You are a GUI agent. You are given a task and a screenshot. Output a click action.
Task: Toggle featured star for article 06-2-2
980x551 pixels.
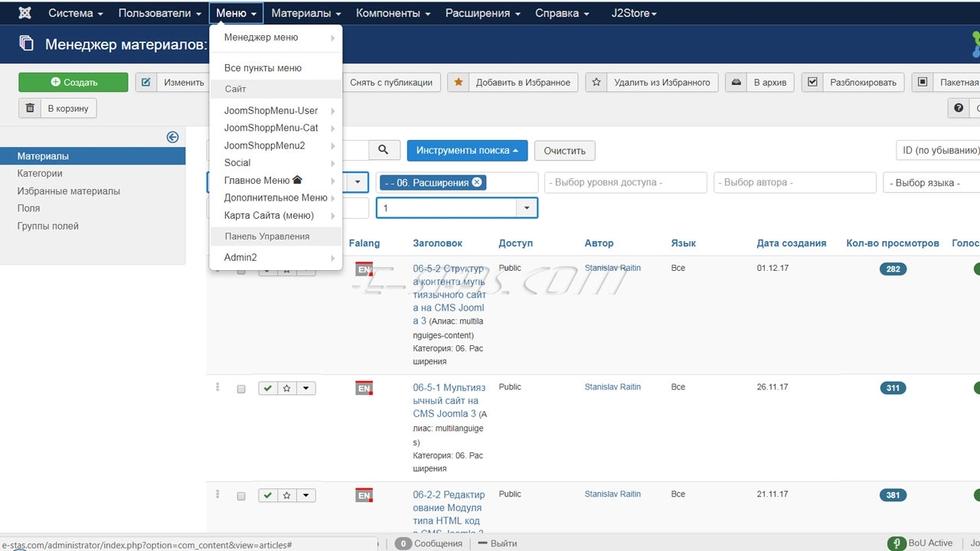[286, 495]
